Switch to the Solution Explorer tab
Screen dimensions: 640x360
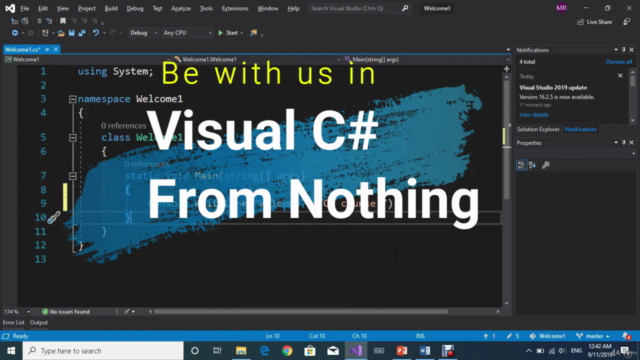click(538, 129)
